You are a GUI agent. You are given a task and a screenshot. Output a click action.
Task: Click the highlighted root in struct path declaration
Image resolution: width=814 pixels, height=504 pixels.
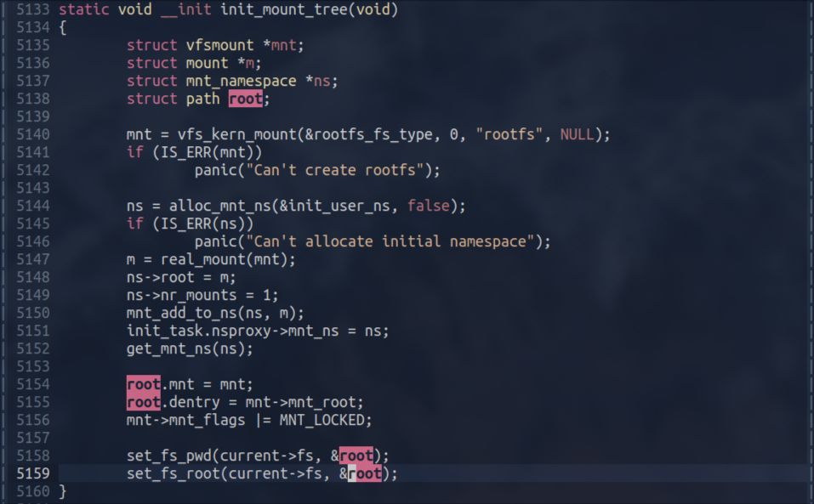(246, 99)
